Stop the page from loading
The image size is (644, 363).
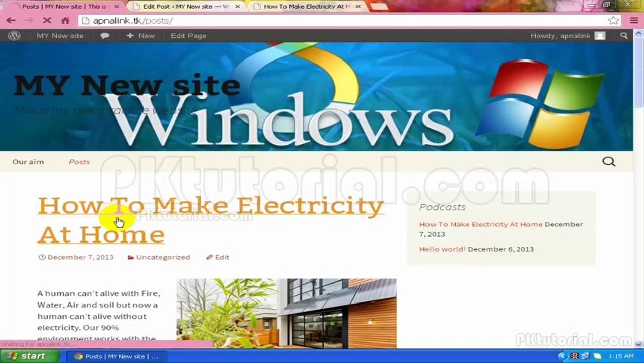tap(47, 21)
